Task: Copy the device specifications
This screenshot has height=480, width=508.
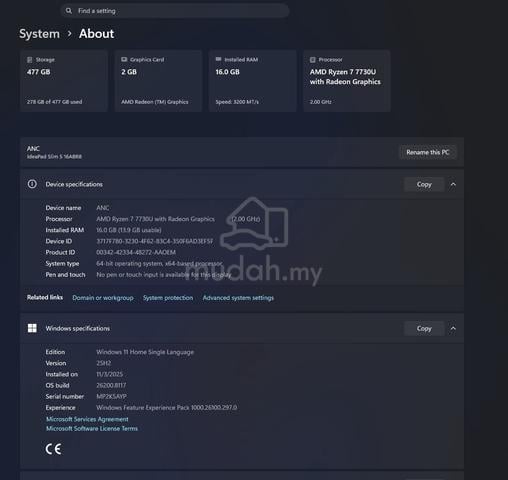Action: point(424,184)
